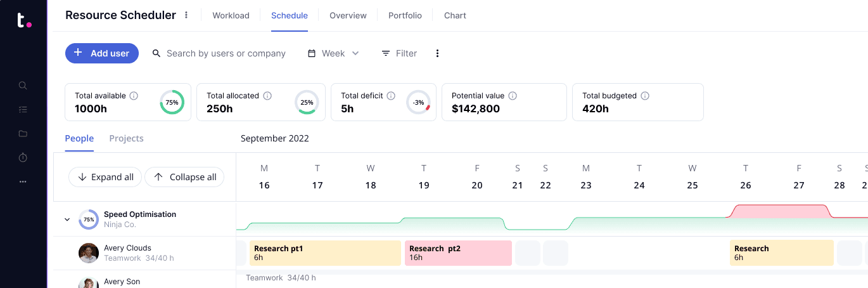Collapse the Speed Optimisation project row
Screen dimensions: 868x288
[x=67, y=219]
